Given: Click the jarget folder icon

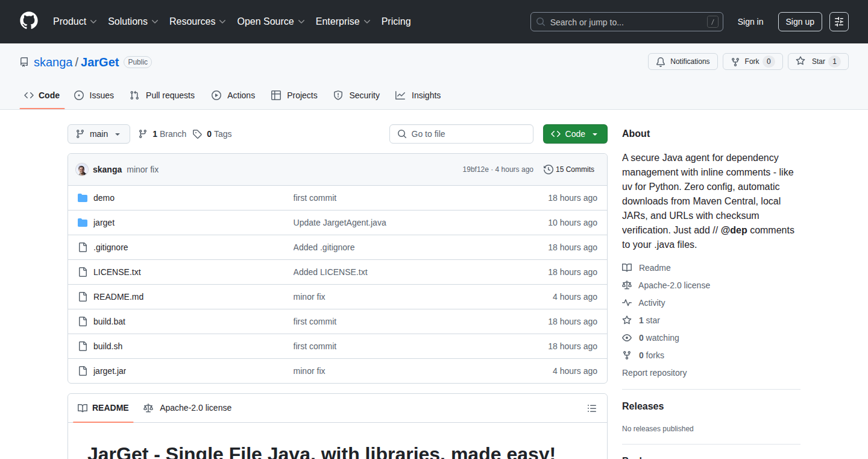Looking at the screenshot, I should click(83, 223).
